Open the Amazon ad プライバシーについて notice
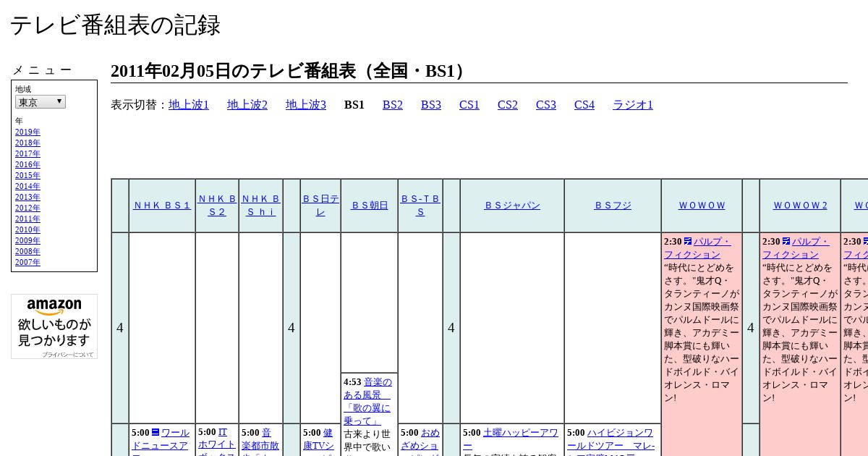 [67, 355]
